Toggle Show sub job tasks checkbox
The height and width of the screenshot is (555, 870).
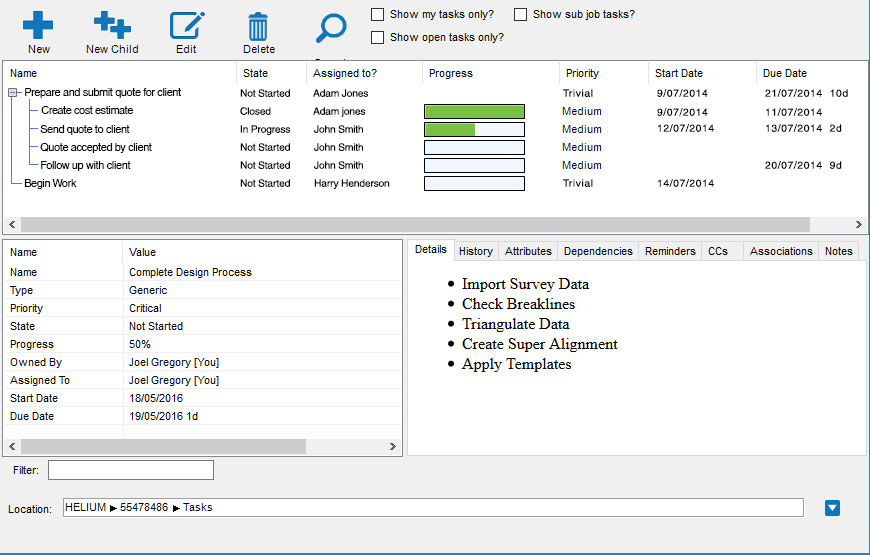521,15
